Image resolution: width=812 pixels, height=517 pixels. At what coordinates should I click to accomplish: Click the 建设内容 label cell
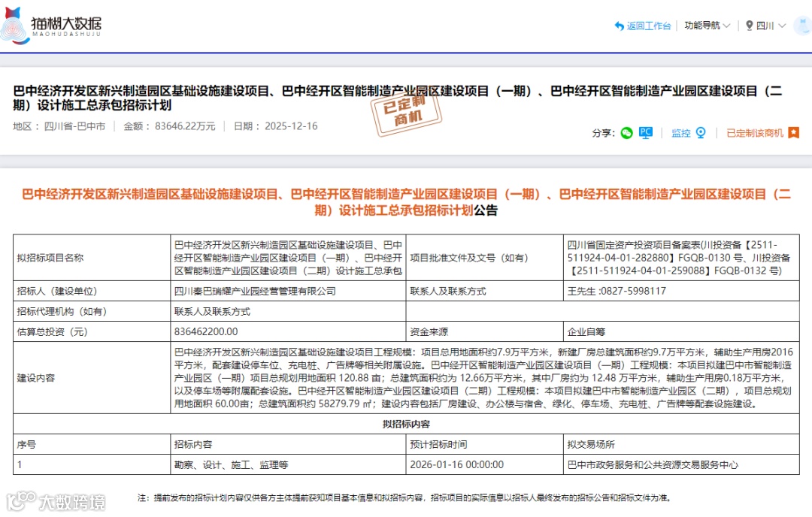[x=92, y=378]
